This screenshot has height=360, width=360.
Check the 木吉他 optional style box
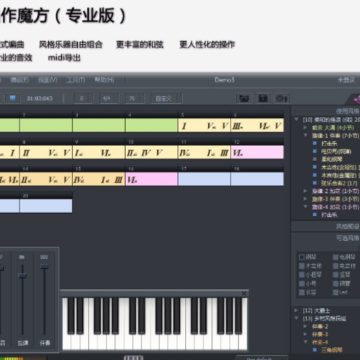point(302,266)
